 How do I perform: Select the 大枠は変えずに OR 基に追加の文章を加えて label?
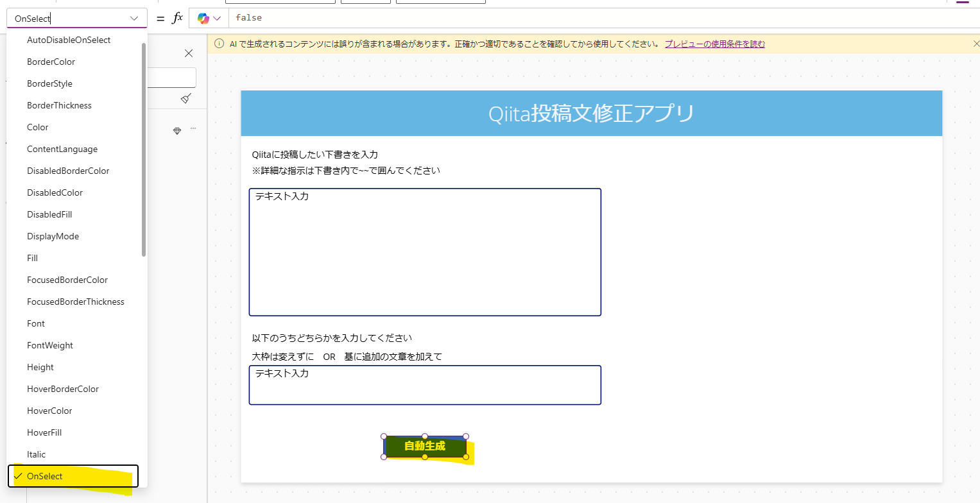[347, 357]
